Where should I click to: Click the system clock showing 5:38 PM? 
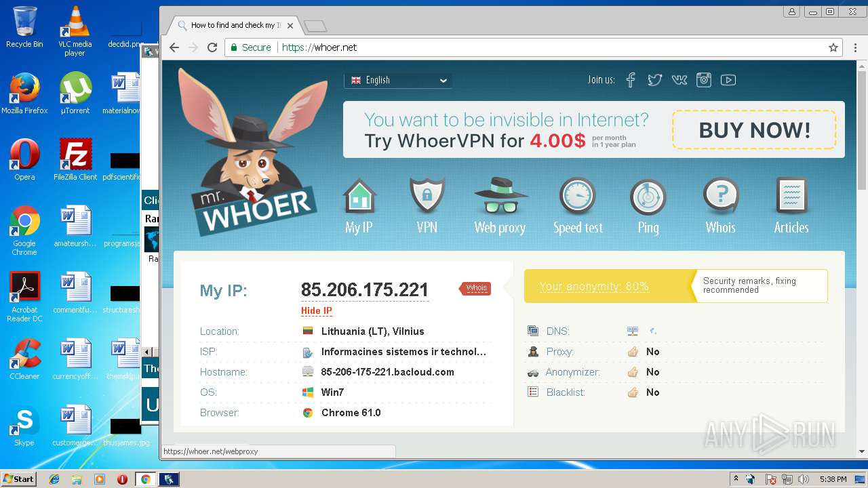coord(833,479)
